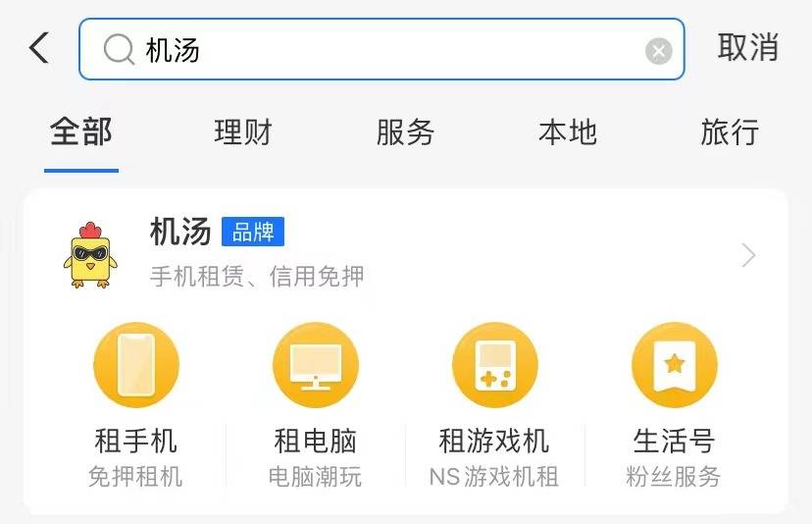Switch to the 理财 tab

243,131
